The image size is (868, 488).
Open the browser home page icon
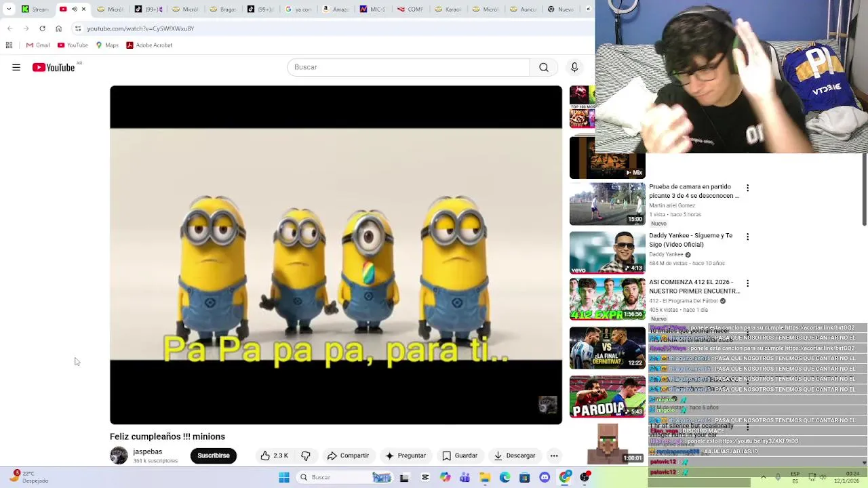[x=58, y=28]
